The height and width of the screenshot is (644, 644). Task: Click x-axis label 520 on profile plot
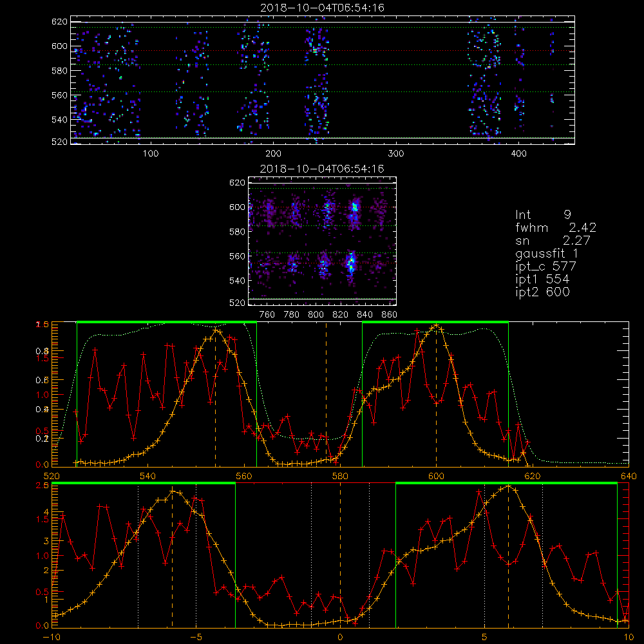tap(52, 477)
